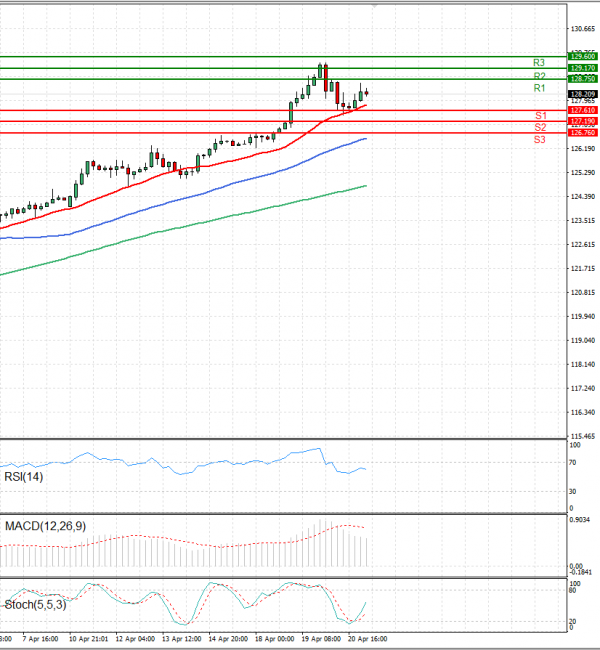The height and width of the screenshot is (650, 600).
Task: Click the black 128.209 current price tag
Action: (x=582, y=93)
